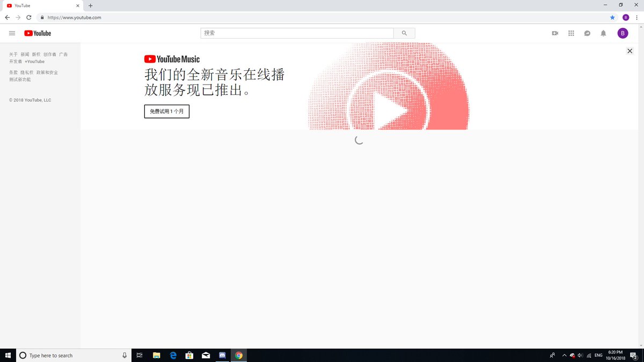Open the Windows Start menu
Screen dimensions: 644x362
click(8, 355)
